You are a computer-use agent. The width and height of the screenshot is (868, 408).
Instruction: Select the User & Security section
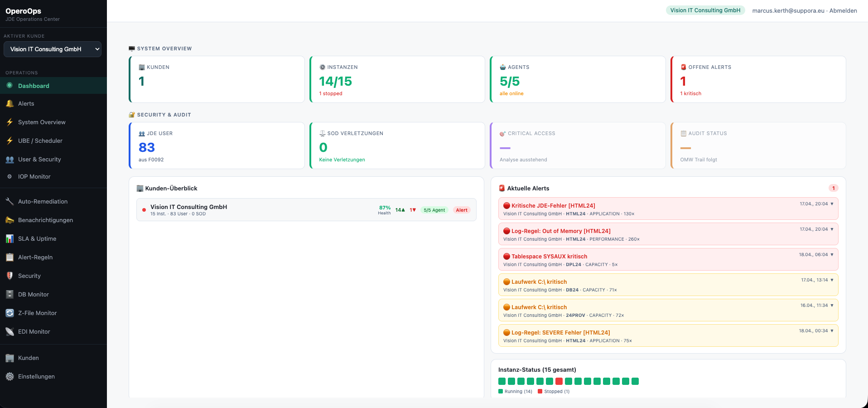coord(39,159)
